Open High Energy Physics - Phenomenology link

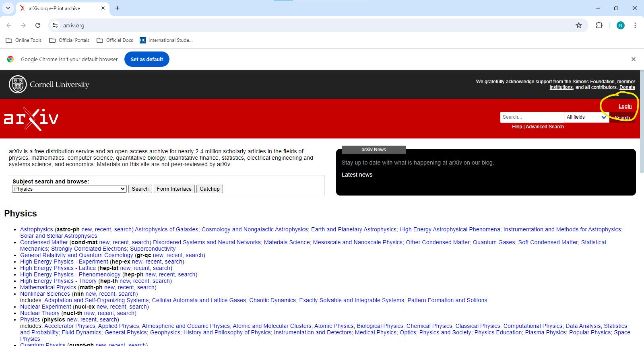[x=70, y=274]
